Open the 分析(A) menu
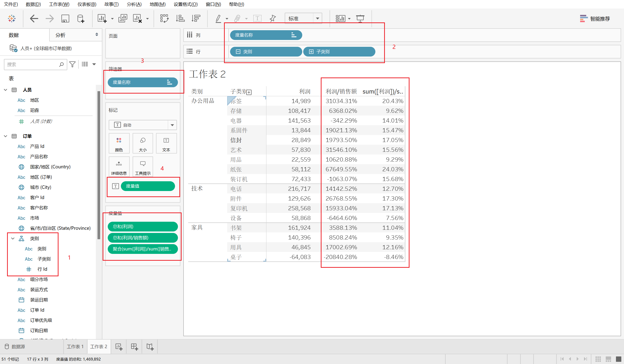Viewport: 624px width, 364px height. pyautogui.click(x=134, y=4)
